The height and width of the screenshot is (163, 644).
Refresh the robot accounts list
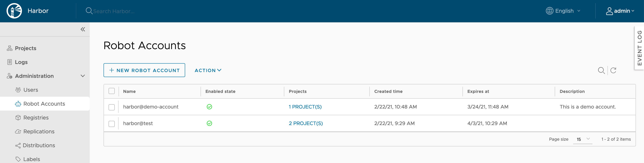pyautogui.click(x=613, y=70)
